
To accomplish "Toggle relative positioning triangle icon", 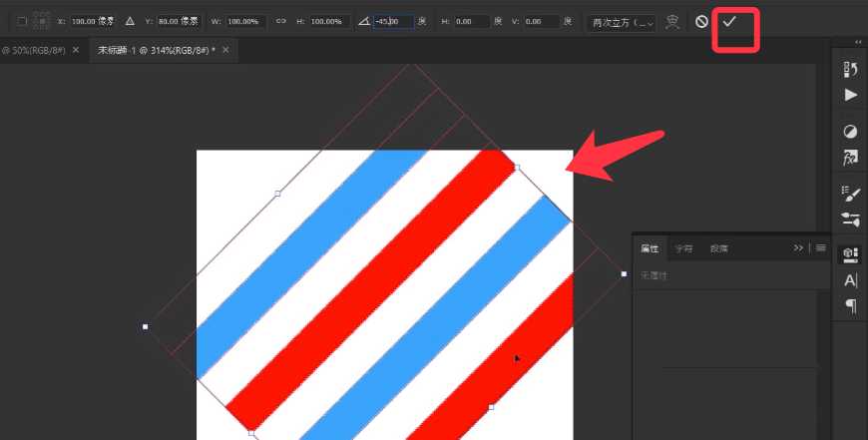I will 130,21.
